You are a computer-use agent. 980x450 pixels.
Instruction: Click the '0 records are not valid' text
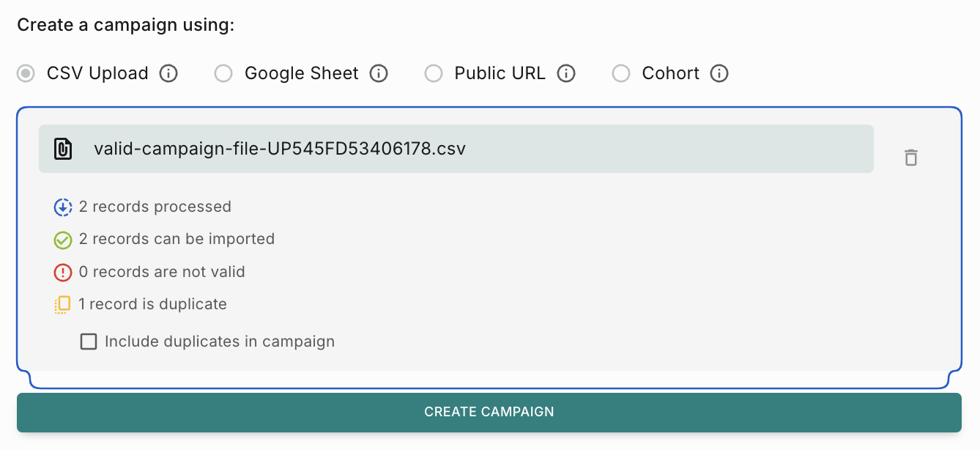(162, 272)
